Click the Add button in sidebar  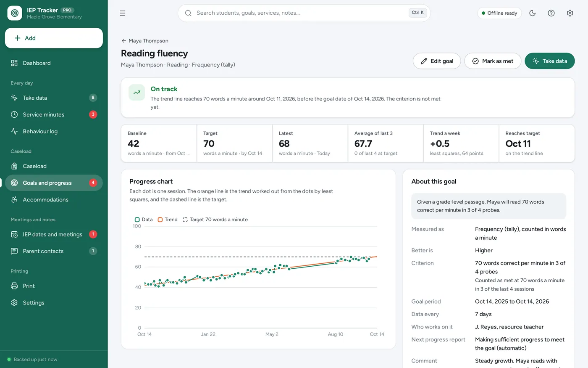[54, 38]
